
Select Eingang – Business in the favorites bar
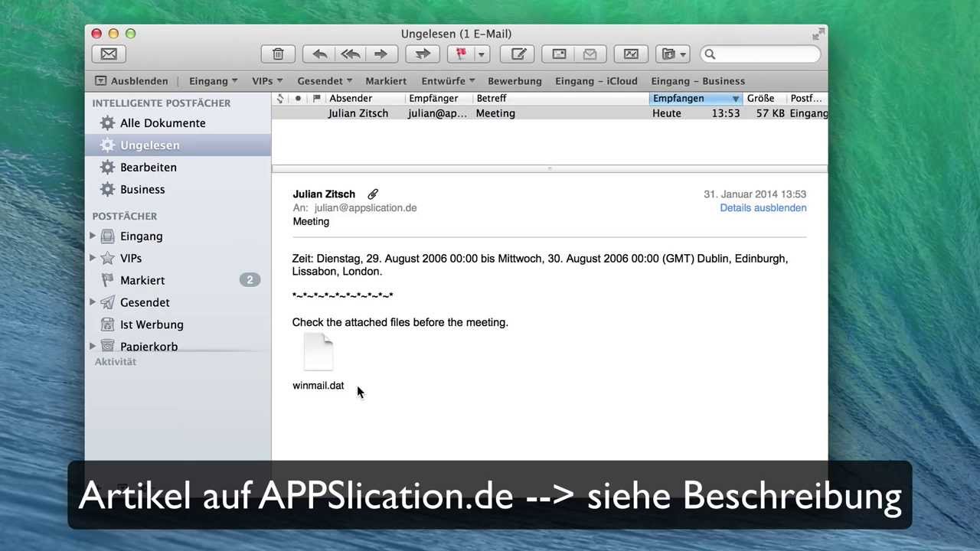697,81
